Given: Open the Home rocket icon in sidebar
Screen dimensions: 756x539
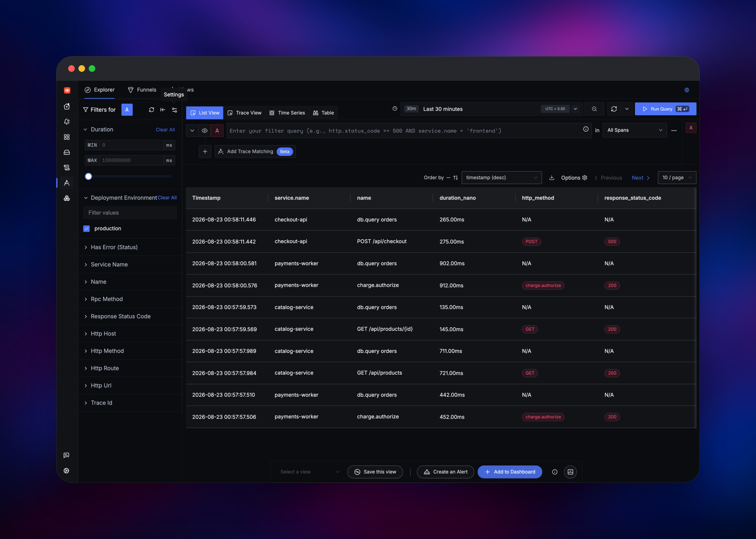Looking at the screenshot, I should point(67,106).
